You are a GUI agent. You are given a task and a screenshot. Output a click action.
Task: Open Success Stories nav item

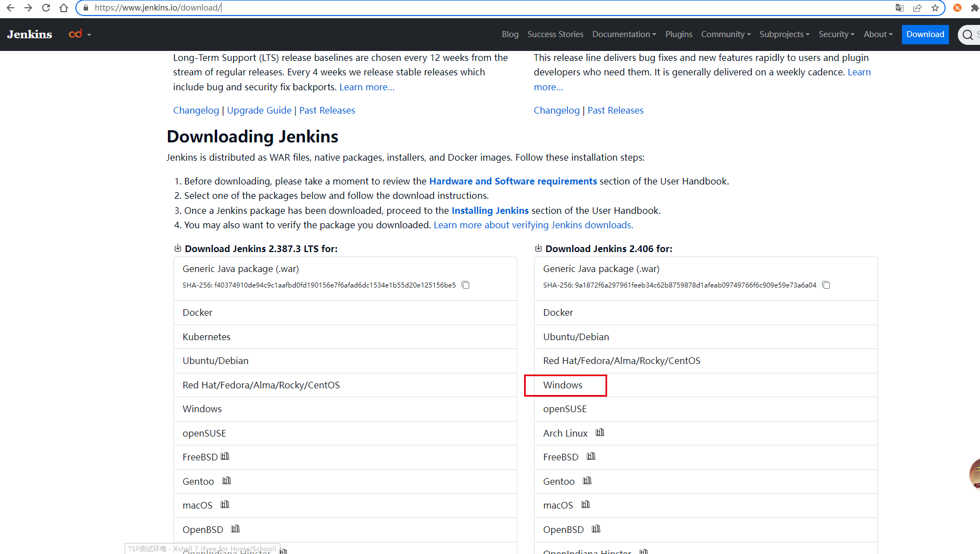555,34
